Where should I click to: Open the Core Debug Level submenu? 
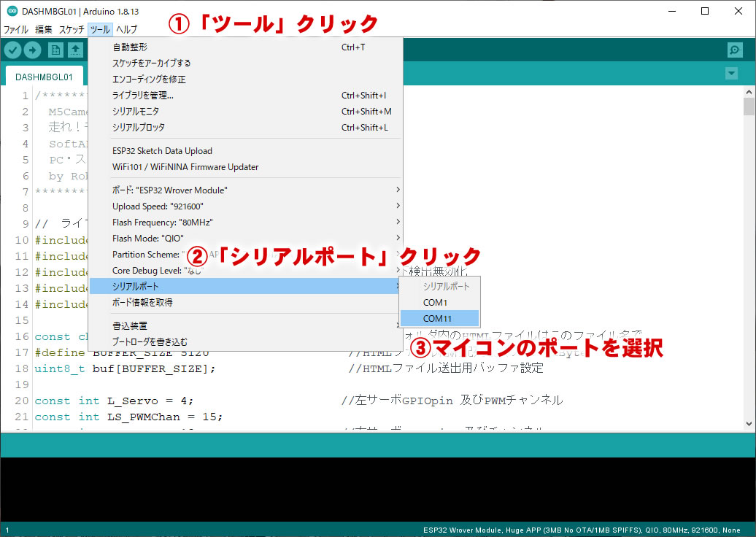246,271
